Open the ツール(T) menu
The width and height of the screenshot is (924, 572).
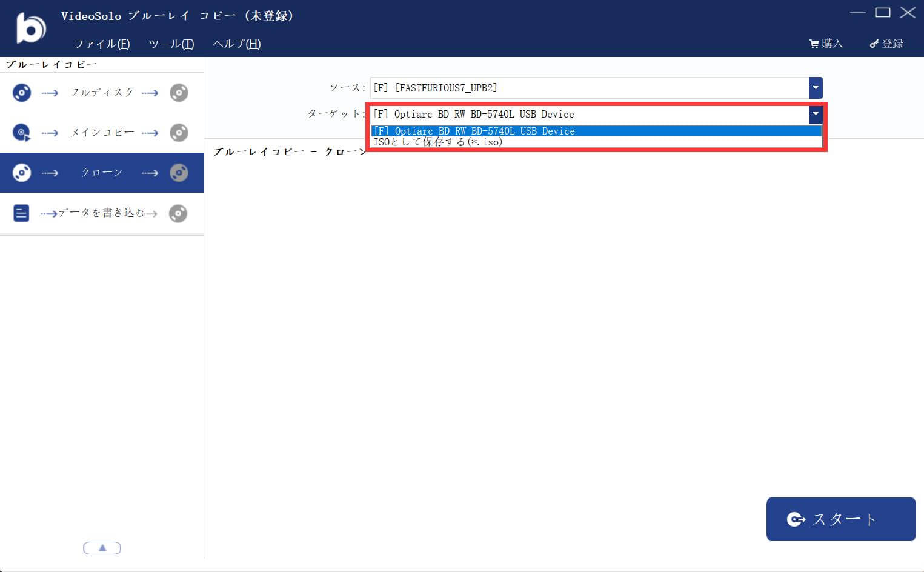[171, 44]
